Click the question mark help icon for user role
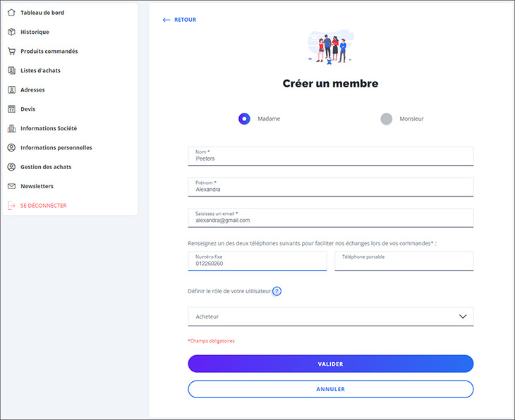Screen dimensions: 515x420 click(277, 291)
